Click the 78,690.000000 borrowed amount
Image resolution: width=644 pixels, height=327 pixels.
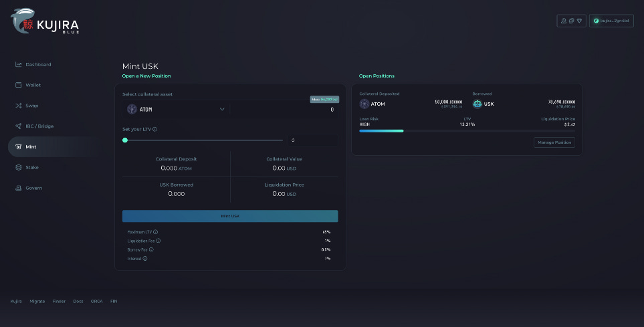point(562,102)
